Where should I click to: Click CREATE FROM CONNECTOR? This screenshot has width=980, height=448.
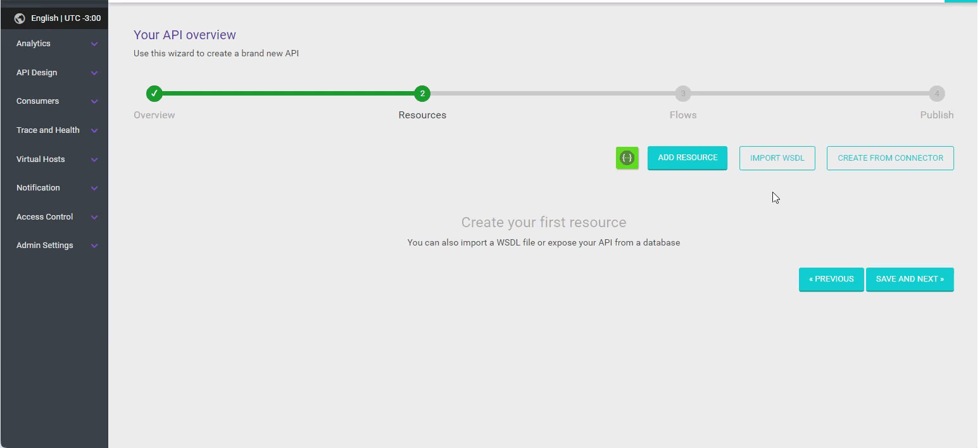890,158
